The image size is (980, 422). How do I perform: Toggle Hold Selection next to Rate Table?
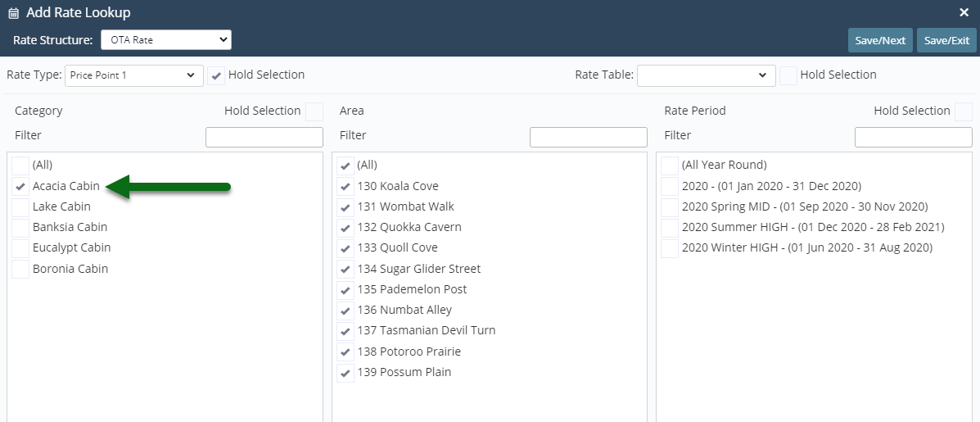click(788, 75)
